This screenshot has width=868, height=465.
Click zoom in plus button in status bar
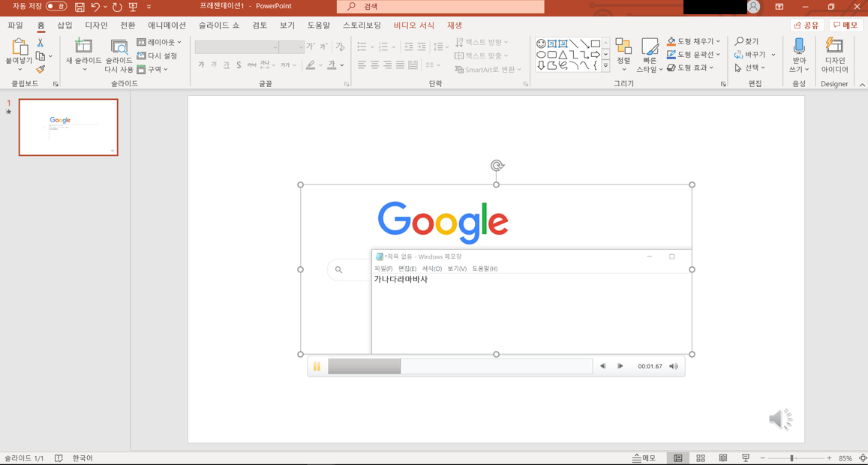point(829,458)
